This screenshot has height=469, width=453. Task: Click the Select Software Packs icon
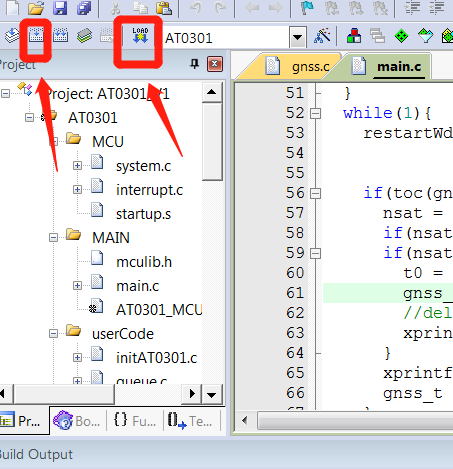(425, 35)
